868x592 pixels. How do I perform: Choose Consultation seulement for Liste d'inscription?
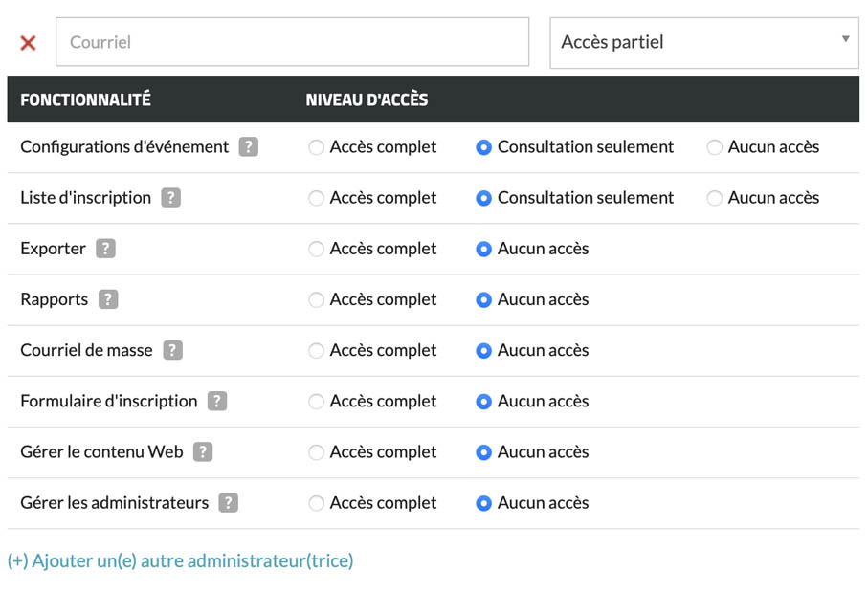tap(484, 198)
